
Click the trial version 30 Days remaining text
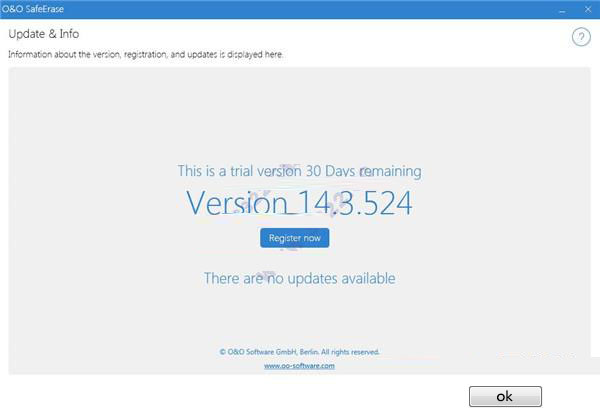pyautogui.click(x=299, y=171)
